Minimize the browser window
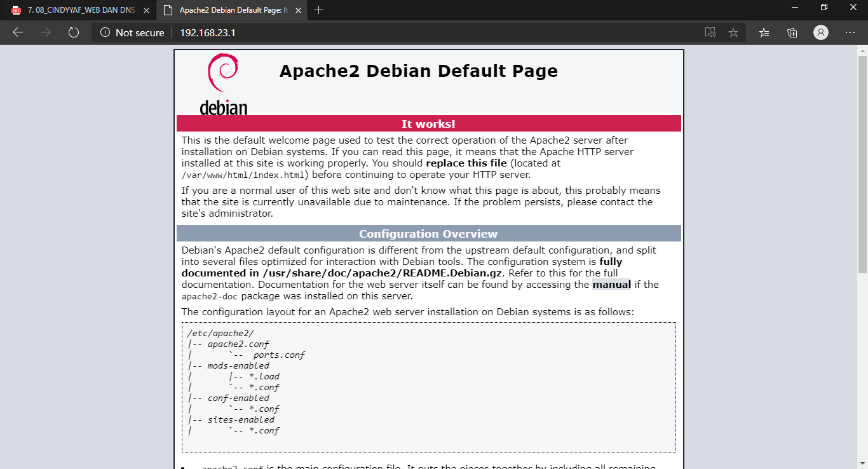The width and height of the screenshot is (868, 469). coord(795,7)
